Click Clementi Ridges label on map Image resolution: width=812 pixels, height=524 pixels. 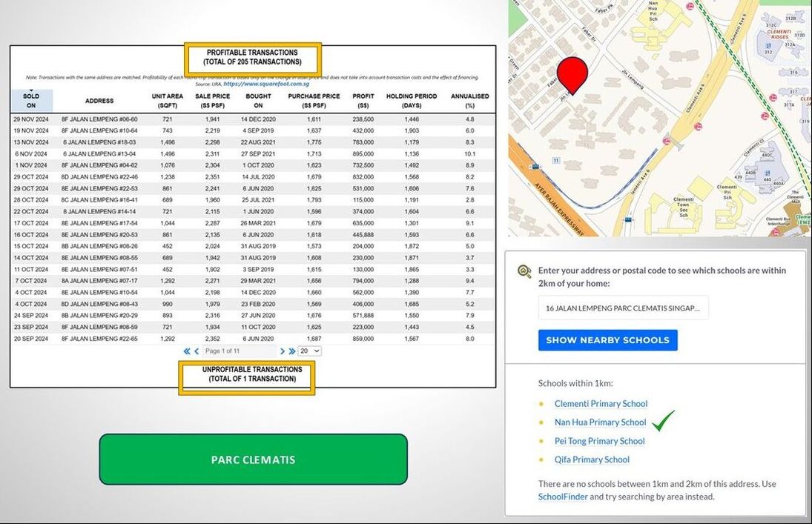point(779,34)
